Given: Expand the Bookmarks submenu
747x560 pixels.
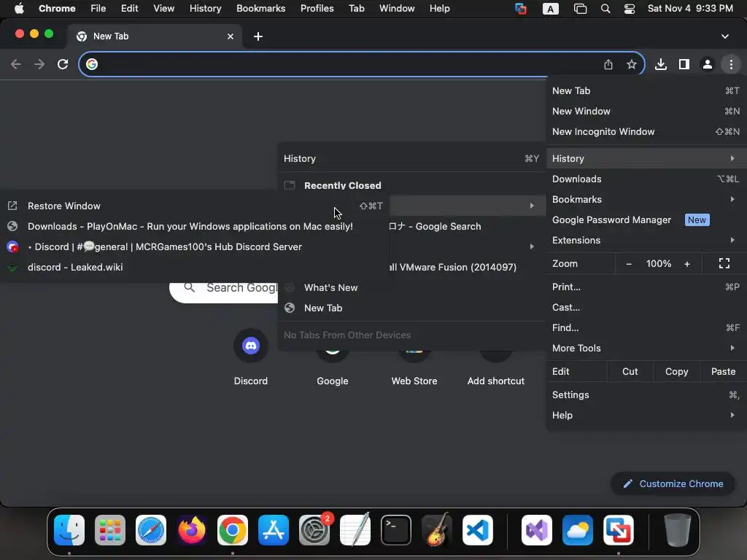Looking at the screenshot, I should 646,200.
